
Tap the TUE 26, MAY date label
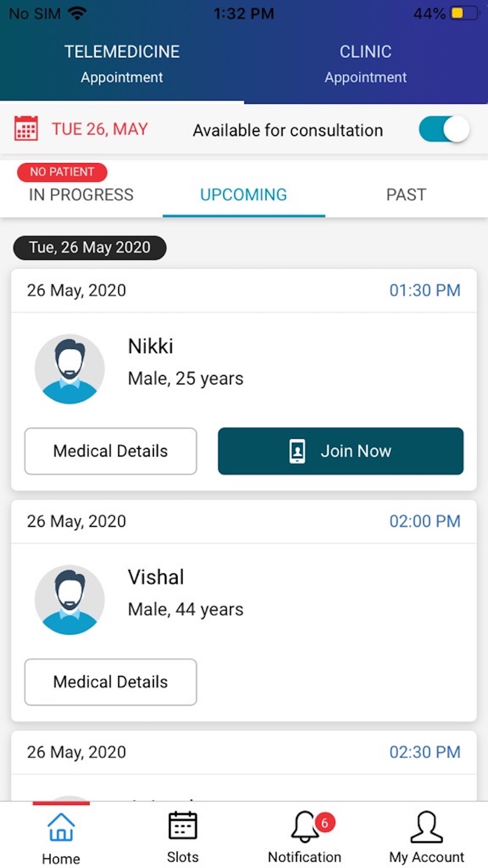pyautogui.click(x=100, y=129)
